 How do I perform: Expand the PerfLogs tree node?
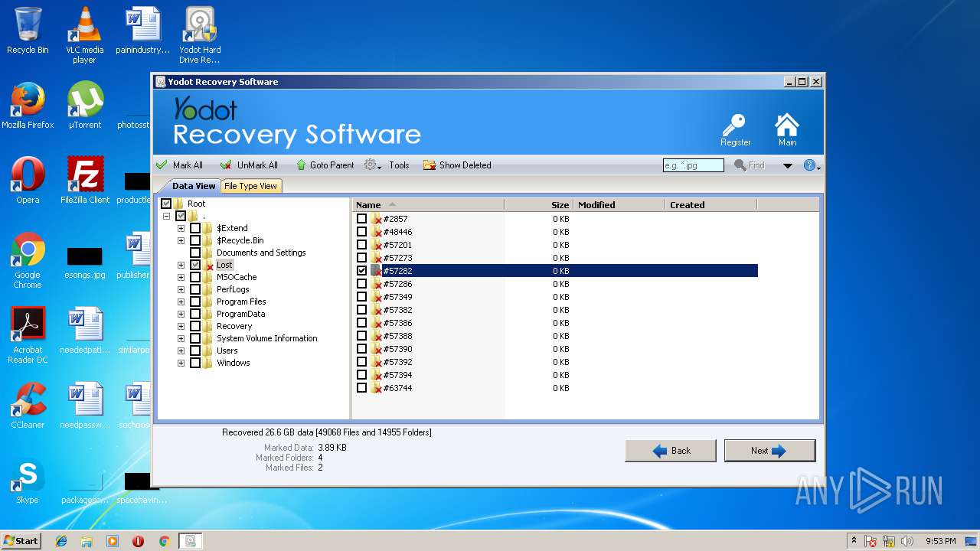pyautogui.click(x=181, y=289)
